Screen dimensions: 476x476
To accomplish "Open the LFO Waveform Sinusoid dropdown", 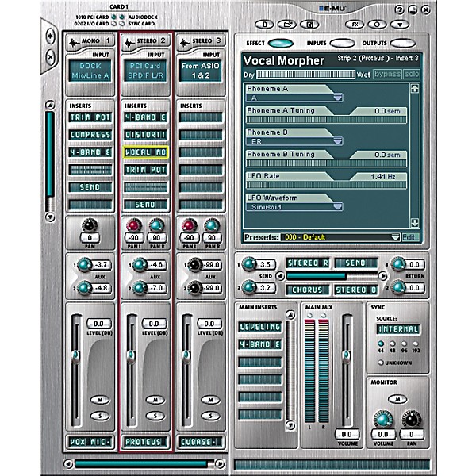I will pyautogui.click(x=294, y=207).
